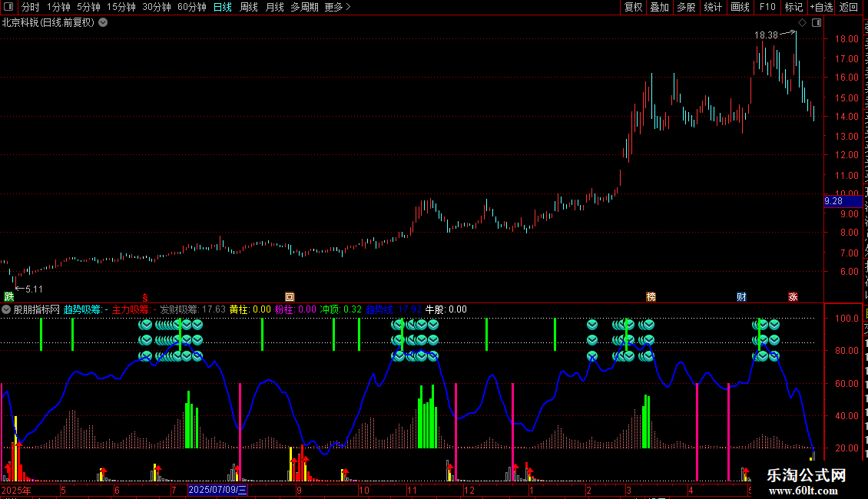Click the 主力吸筹 indicator label
The width and height of the screenshot is (868, 499).
pyautogui.click(x=134, y=310)
